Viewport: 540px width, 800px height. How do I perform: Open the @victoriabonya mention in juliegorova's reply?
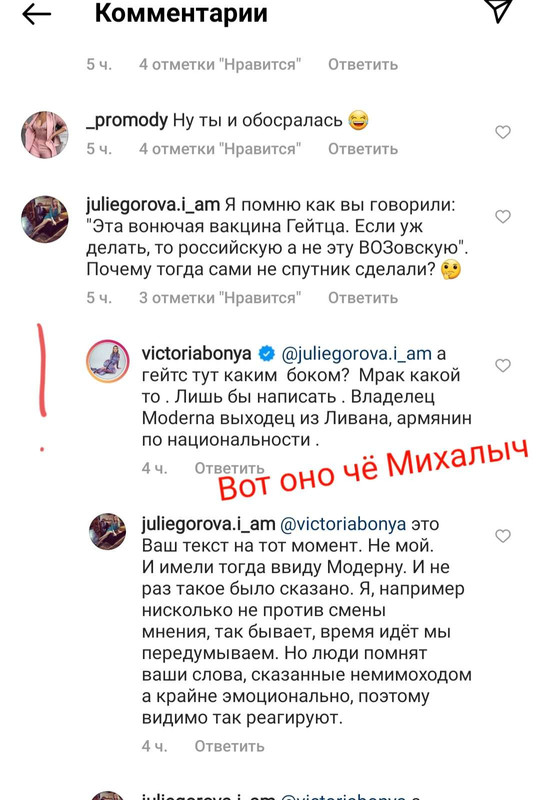[x=343, y=524]
